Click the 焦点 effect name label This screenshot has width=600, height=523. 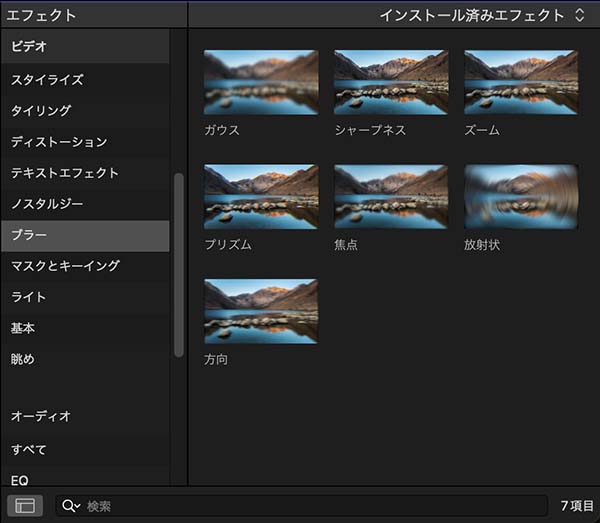click(346, 244)
